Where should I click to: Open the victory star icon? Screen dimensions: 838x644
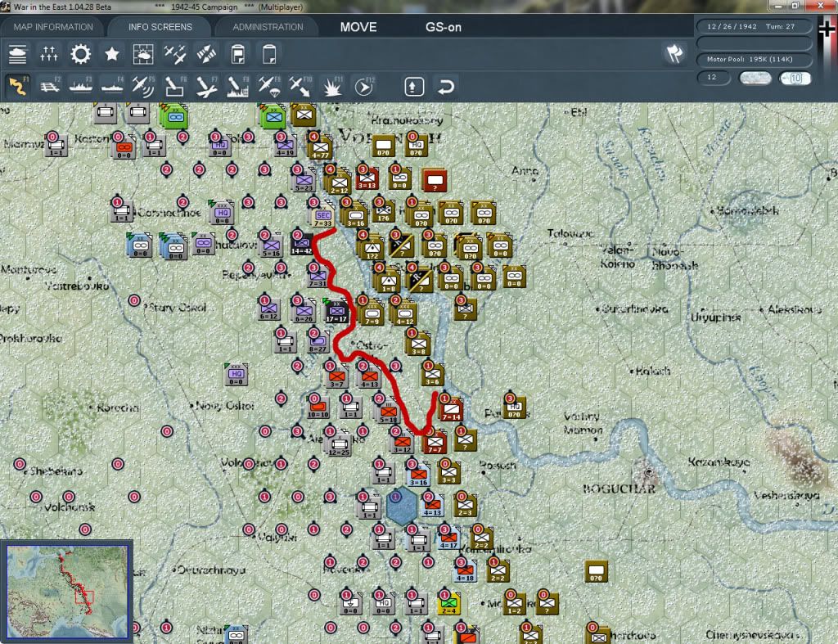pyautogui.click(x=111, y=55)
